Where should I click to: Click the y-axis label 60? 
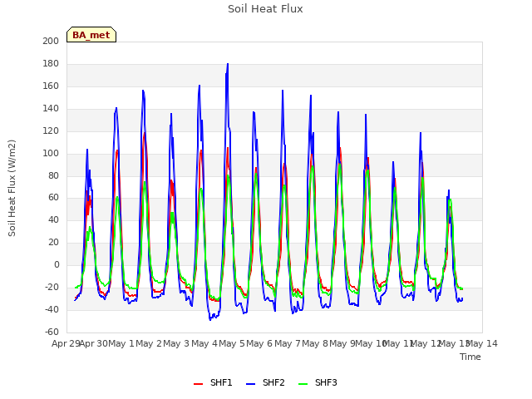pyautogui.click(x=53, y=198)
